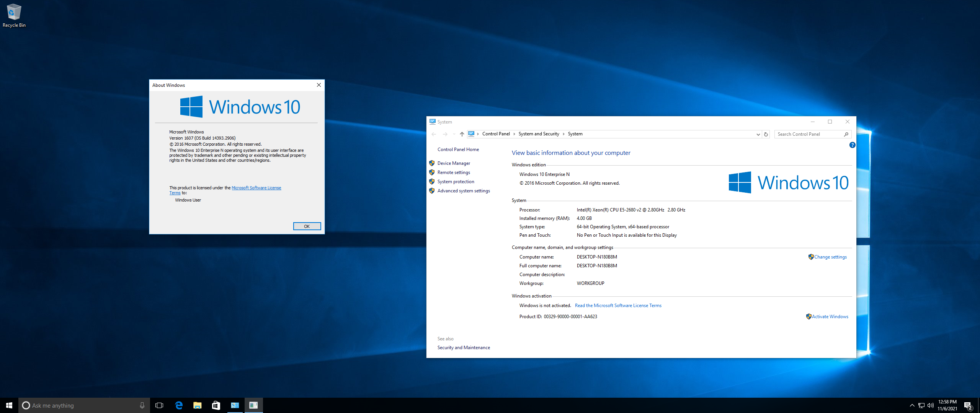This screenshot has height=413, width=980.
Task: Launch Microsoft Edge from the taskbar
Action: [178, 405]
